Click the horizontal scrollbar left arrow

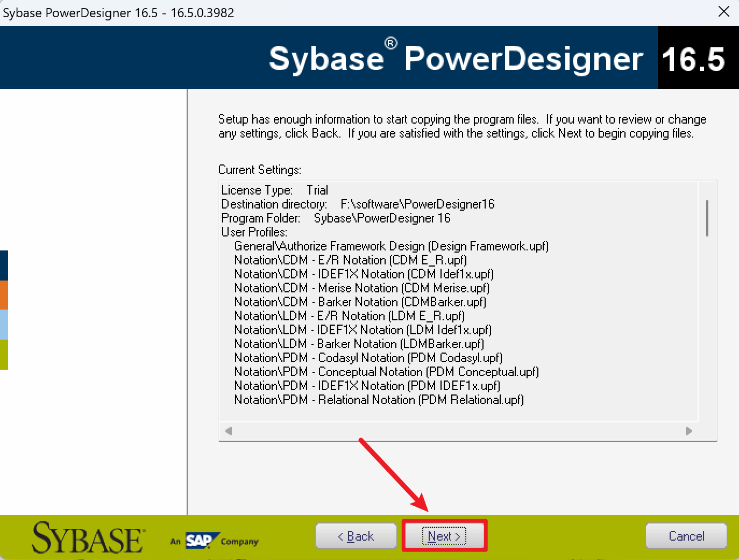pos(229,431)
